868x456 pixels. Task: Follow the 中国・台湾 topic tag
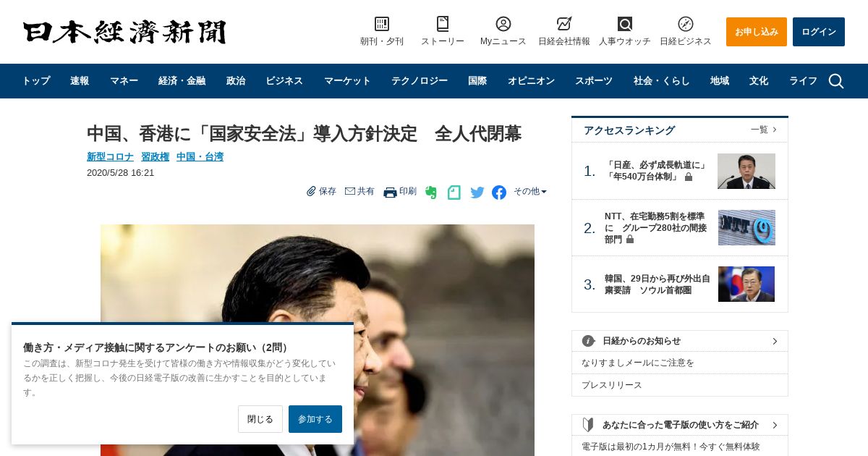coord(200,156)
